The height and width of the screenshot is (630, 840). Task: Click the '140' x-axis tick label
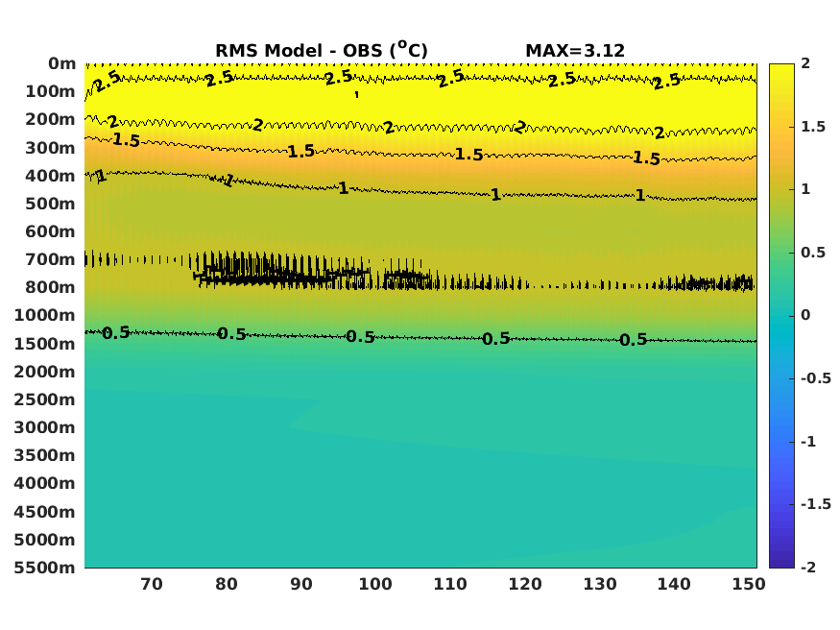[674, 584]
